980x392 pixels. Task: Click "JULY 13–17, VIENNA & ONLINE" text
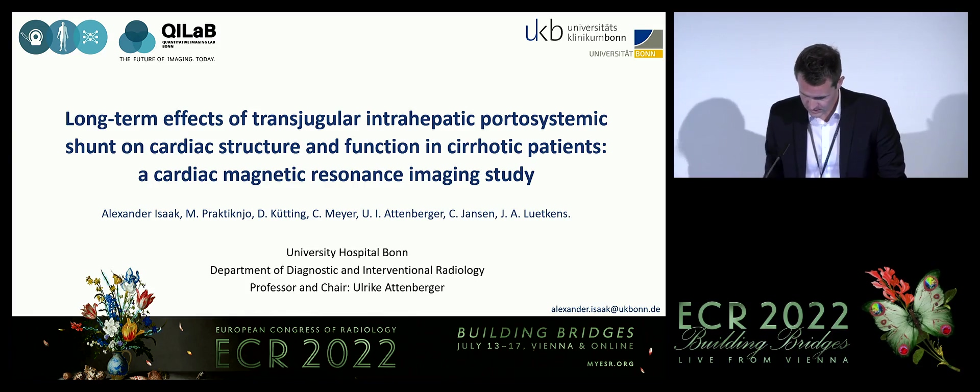(x=546, y=346)
